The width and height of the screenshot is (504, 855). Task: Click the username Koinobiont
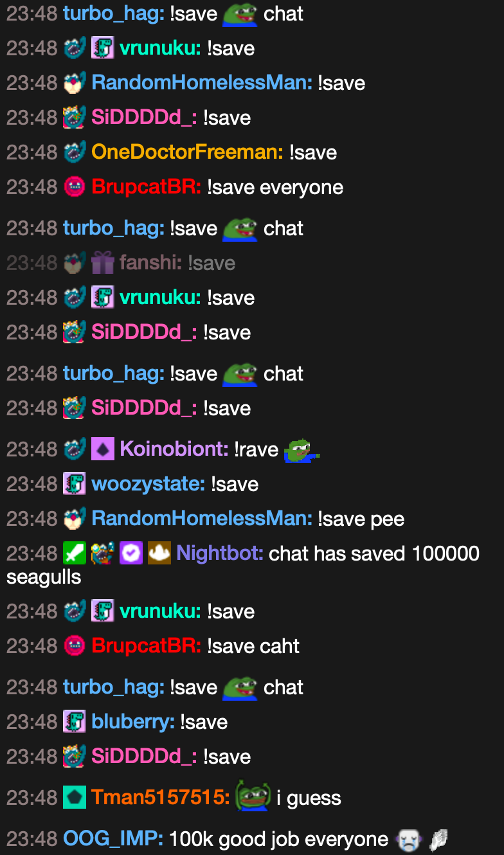pyautogui.click(x=174, y=449)
